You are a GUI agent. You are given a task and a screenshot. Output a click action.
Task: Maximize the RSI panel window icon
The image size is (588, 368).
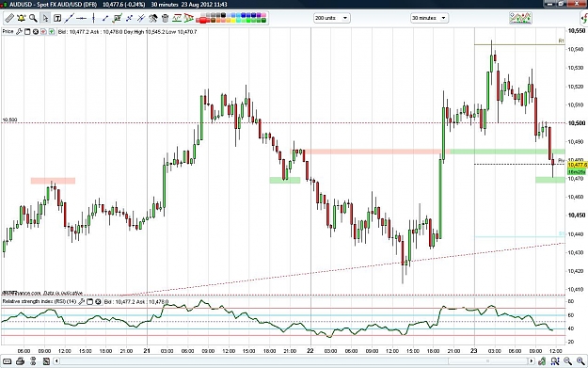89,301
